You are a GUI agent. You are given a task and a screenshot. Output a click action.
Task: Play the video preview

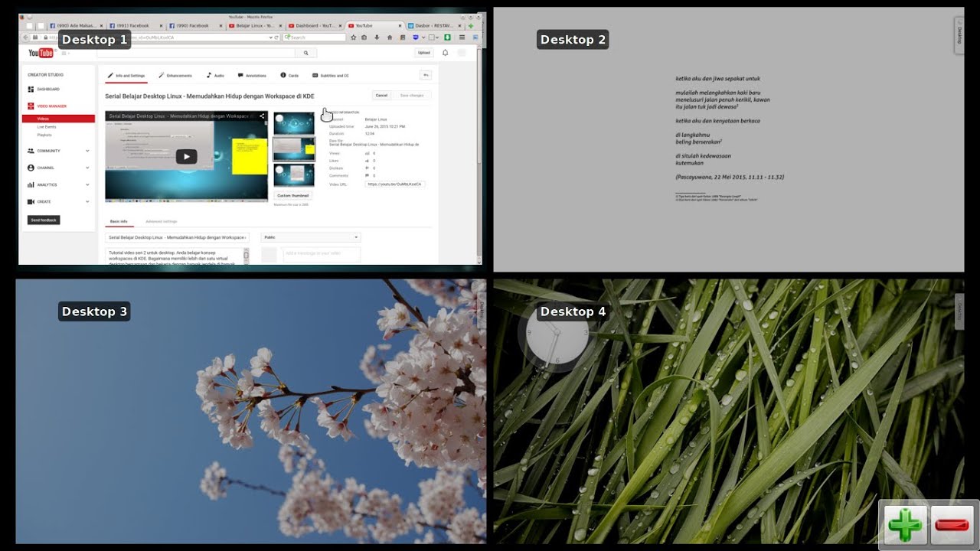[186, 157]
